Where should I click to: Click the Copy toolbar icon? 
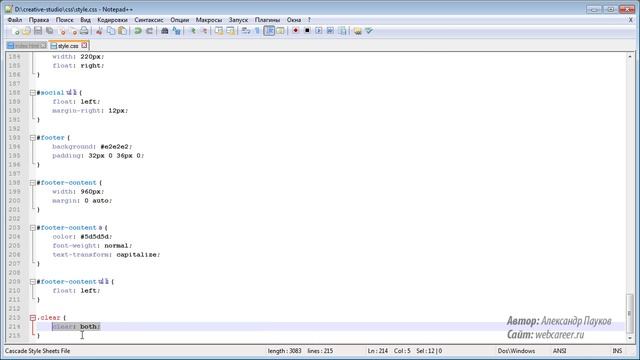point(111,31)
